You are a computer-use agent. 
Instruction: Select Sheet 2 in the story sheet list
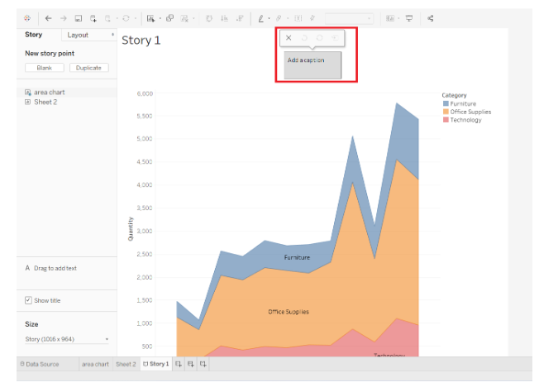point(45,102)
